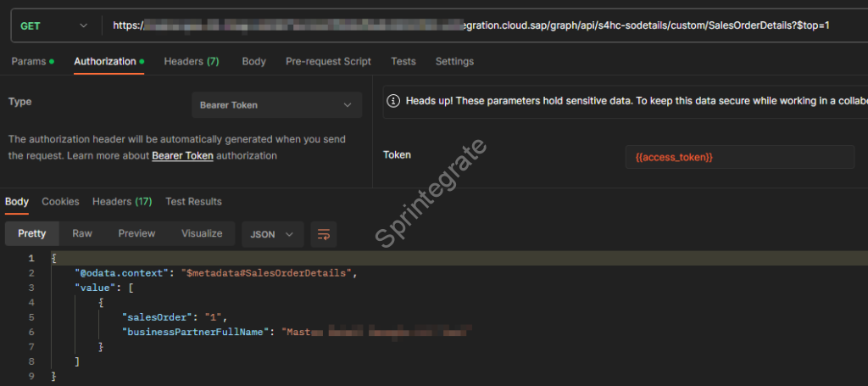Image resolution: width=868 pixels, height=386 pixels.
Task: Open the request Headers (7) tab
Action: [x=191, y=61]
